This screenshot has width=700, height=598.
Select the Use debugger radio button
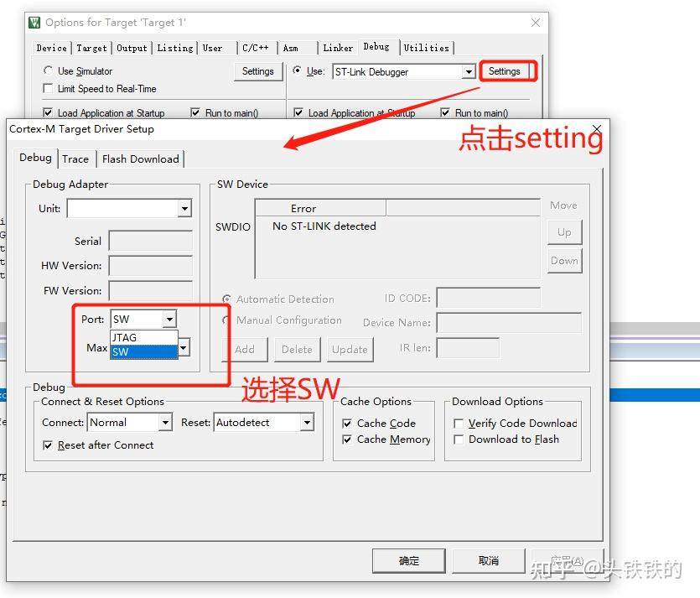pyautogui.click(x=297, y=70)
